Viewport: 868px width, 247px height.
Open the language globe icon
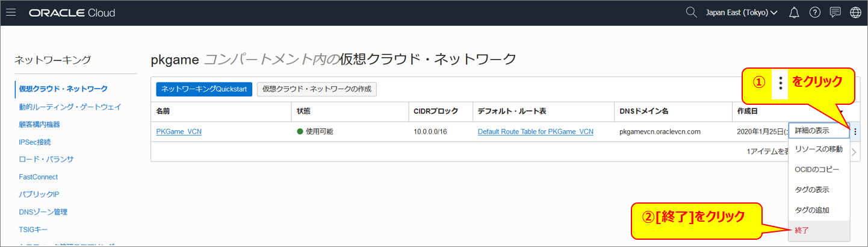pos(855,12)
